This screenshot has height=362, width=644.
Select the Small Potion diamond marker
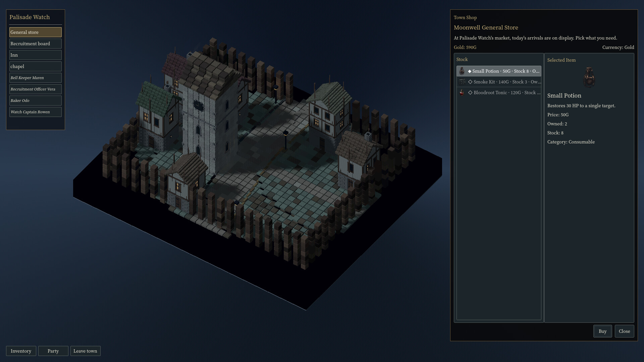coord(470,71)
